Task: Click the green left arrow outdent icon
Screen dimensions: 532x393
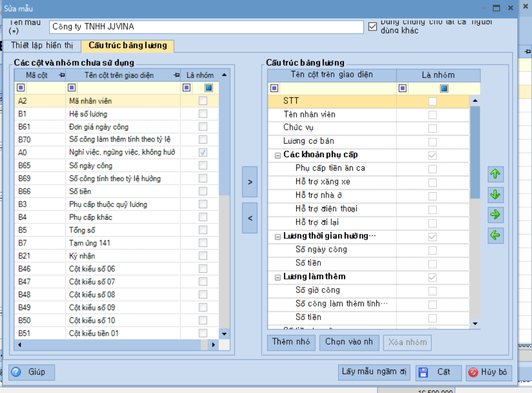Action: 495,235
